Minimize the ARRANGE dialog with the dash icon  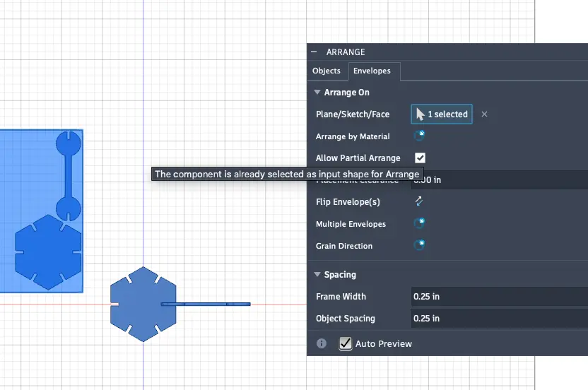pos(314,52)
